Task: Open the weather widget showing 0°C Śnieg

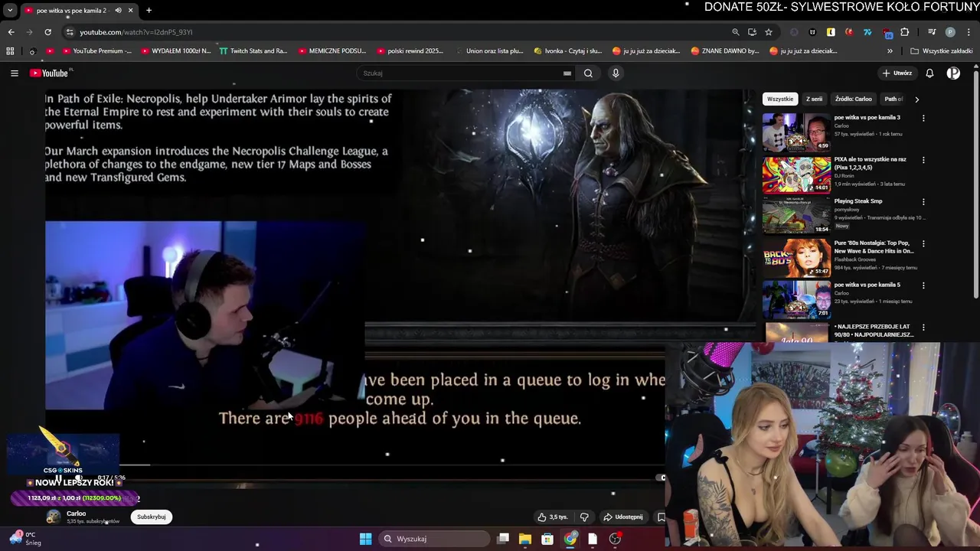Action: tap(25, 539)
